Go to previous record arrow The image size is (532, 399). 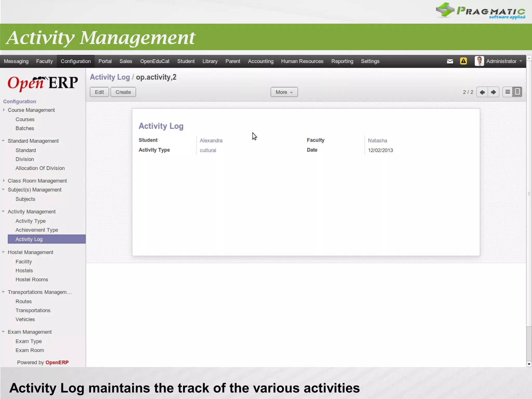482,92
